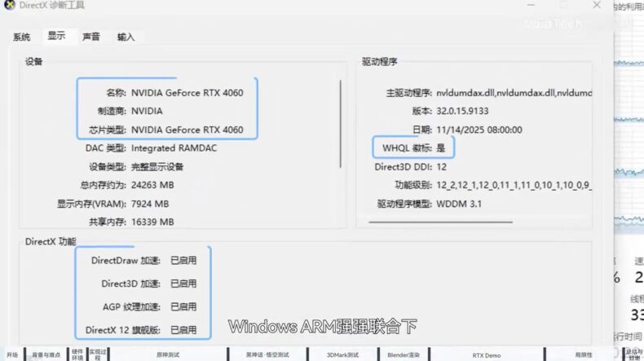644x361 pixels.
Task: Jump to the 总结与致谢 chapter
Action: coord(634,354)
